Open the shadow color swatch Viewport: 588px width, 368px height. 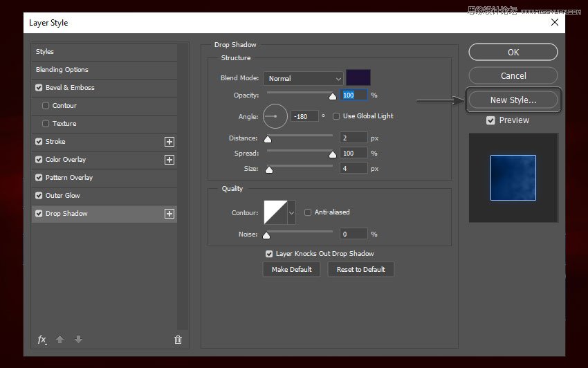click(x=358, y=78)
